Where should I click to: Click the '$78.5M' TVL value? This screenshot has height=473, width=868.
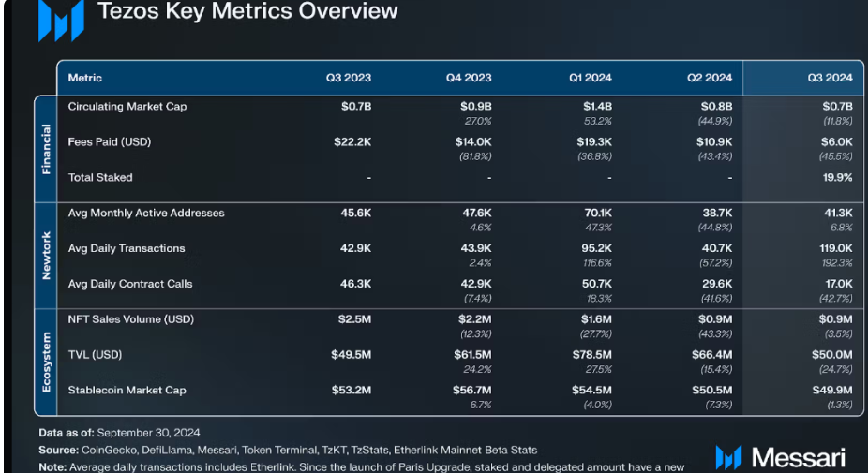592,355
